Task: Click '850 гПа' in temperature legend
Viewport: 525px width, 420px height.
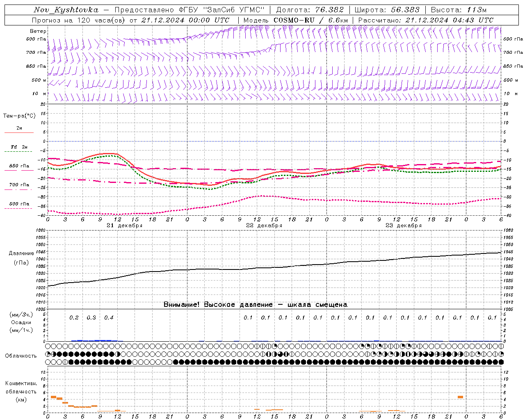Action: (19, 166)
